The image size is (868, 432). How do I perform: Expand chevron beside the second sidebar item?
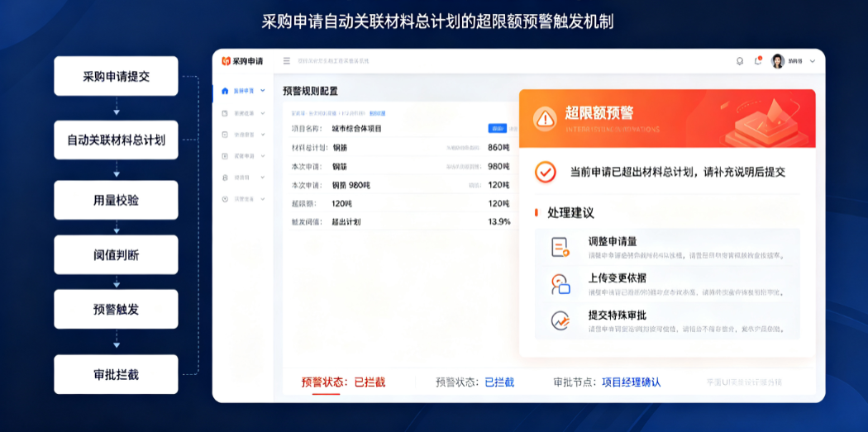pyautogui.click(x=262, y=113)
